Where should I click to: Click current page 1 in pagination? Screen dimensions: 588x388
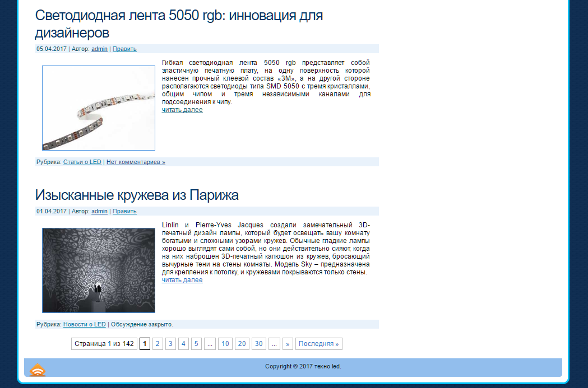pos(145,344)
